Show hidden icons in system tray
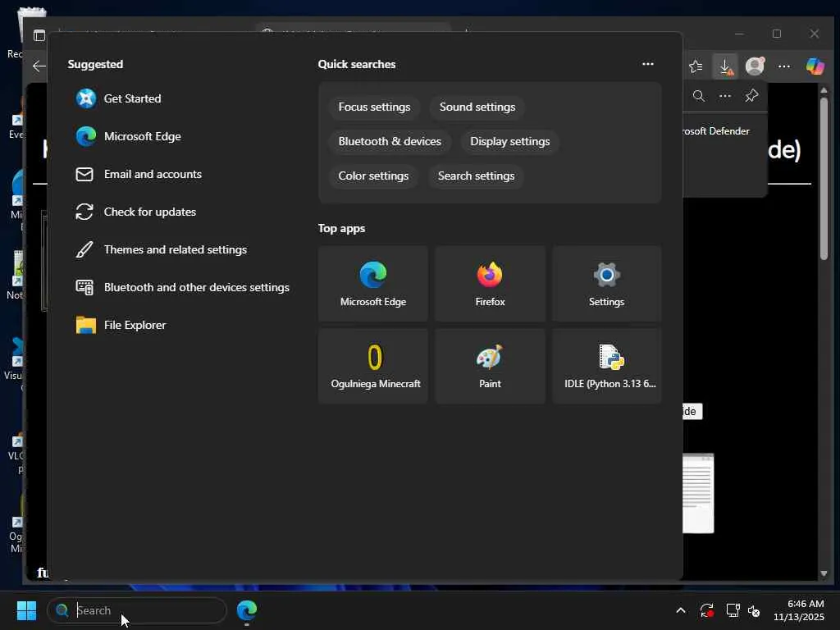This screenshot has width=840, height=630. (680, 610)
